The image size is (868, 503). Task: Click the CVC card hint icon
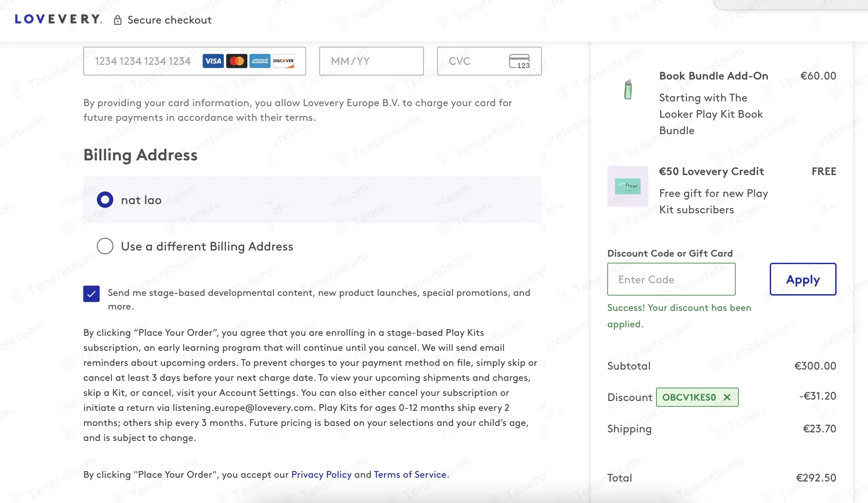point(519,61)
